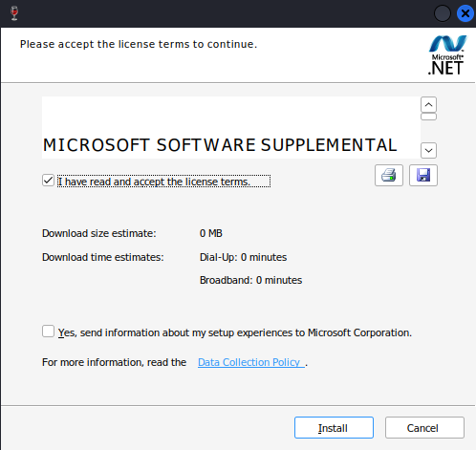Click the Cancel button
Image resolution: width=476 pixels, height=450 pixels.
(424, 428)
